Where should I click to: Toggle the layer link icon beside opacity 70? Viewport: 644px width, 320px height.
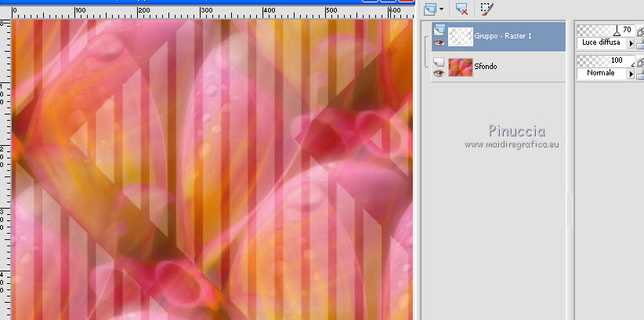point(640,31)
